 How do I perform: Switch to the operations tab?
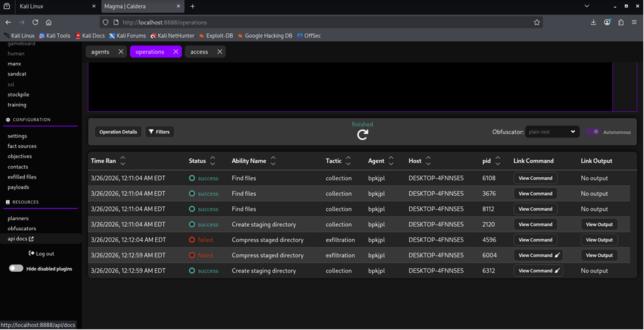tap(150, 52)
